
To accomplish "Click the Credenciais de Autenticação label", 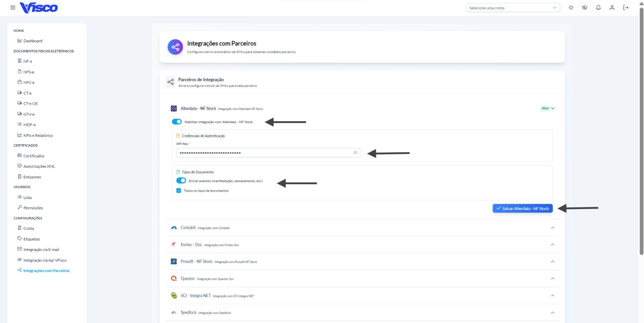I will (x=203, y=136).
